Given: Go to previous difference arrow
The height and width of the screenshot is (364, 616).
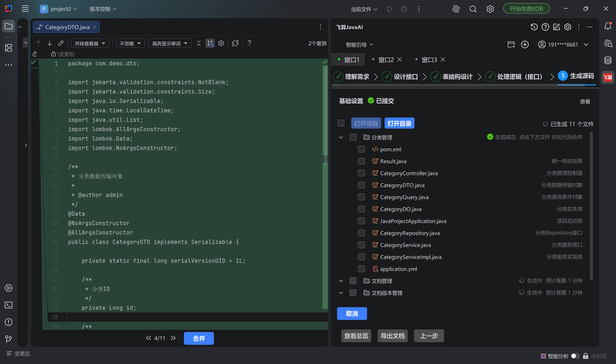Looking at the screenshot, I should click(x=38, y=43).
